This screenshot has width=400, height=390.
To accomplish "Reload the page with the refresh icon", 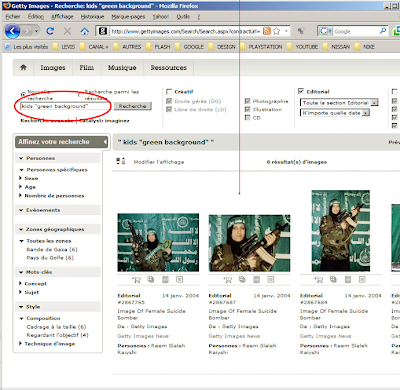I will click(x=50, y=31).
